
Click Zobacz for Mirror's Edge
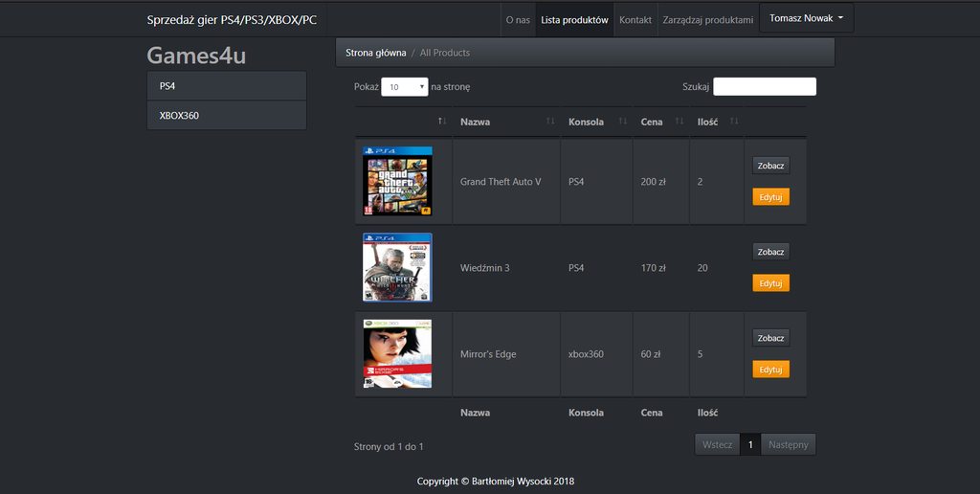(x=770, y=338)
